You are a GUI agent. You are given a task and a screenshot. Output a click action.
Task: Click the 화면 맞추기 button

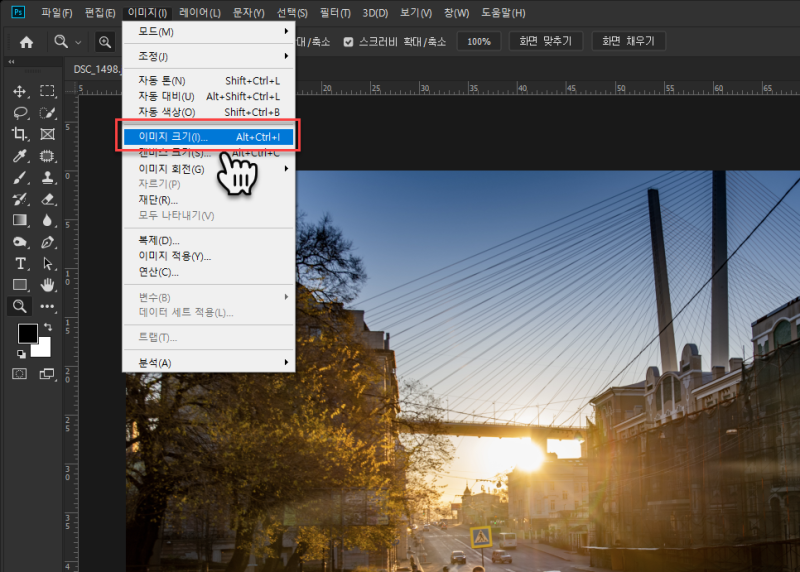point(545,41)
